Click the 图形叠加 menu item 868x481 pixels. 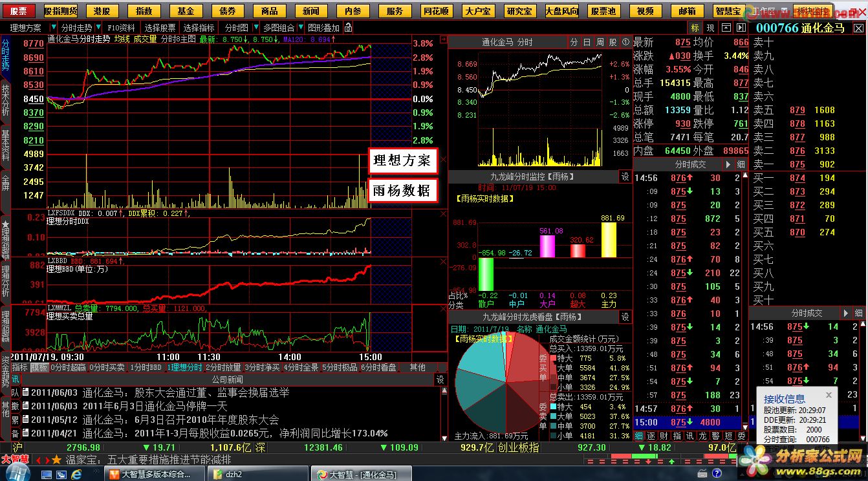pyautogui.click(x=323, y=28)
